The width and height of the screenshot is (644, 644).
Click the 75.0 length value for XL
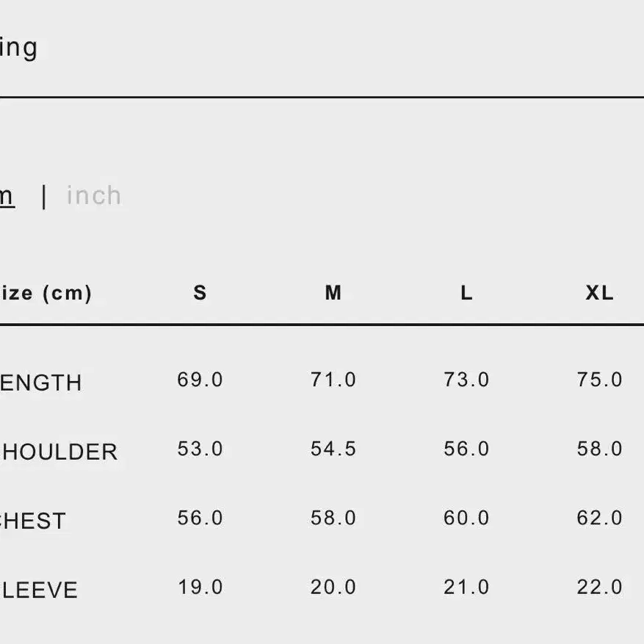tap(599, 380)
